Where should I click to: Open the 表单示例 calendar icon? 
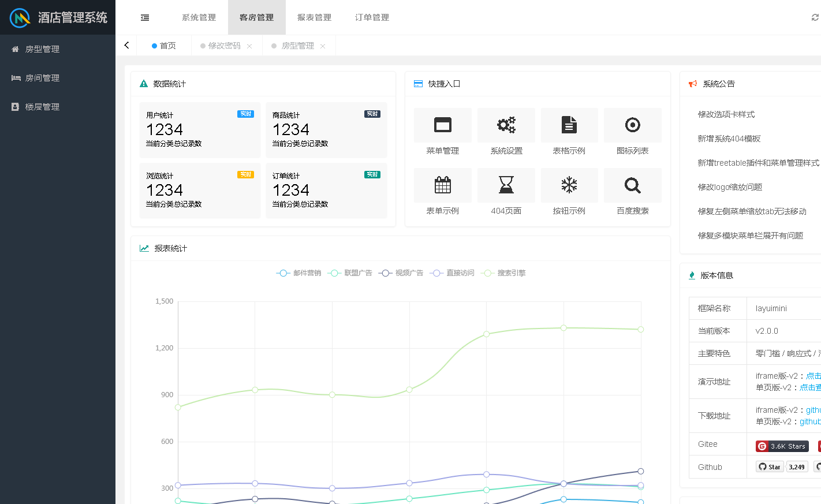(443, 185)
